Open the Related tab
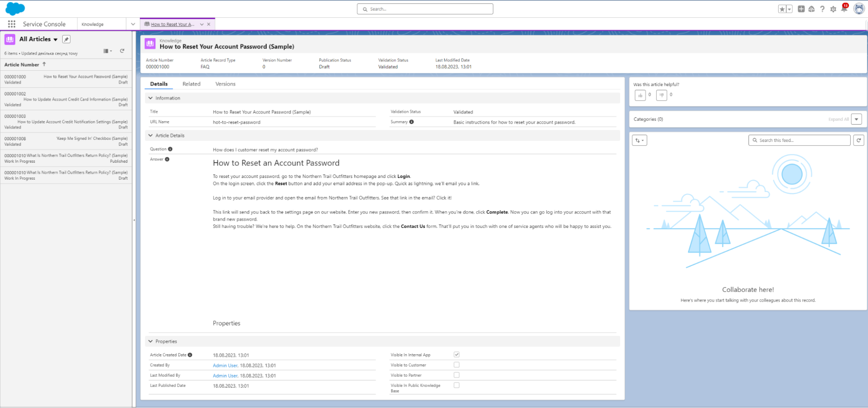Screen dimensions: 868x408 pyautogui.click(x=191, y=83)
